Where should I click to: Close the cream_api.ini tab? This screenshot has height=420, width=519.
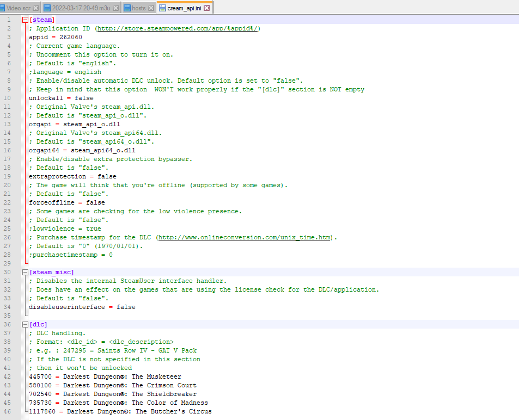click(x=208, y=8)
